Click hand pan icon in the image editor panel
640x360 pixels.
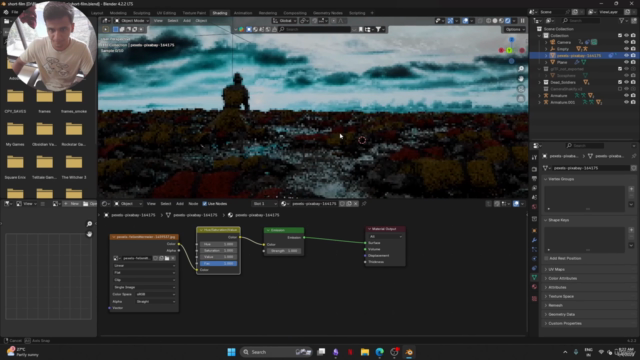coord(89,234)
